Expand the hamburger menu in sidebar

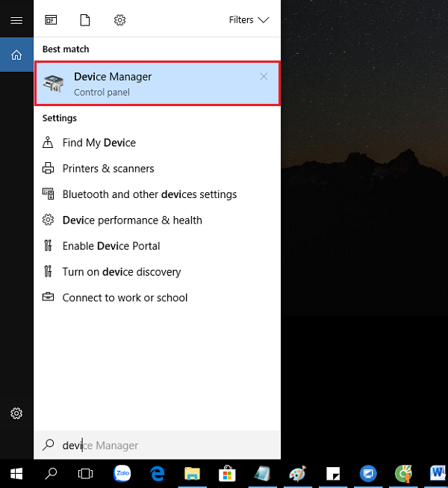[16, 20]
